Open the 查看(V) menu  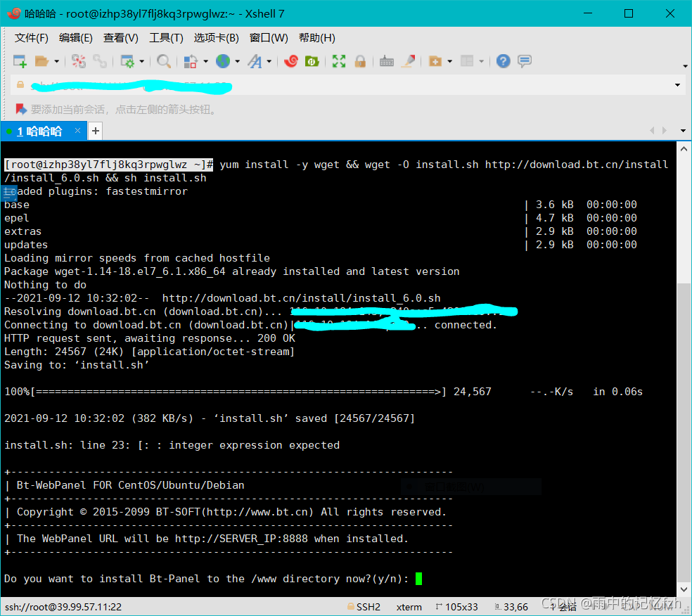(120, 38)
